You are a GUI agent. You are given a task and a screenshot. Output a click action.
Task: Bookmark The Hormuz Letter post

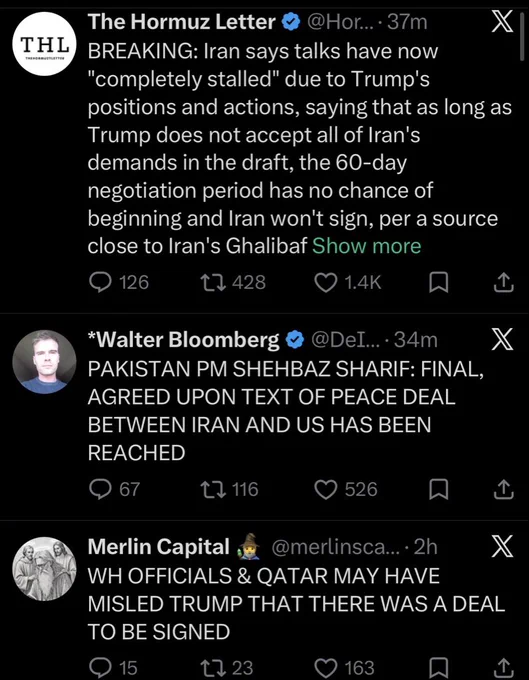point(438,283)
